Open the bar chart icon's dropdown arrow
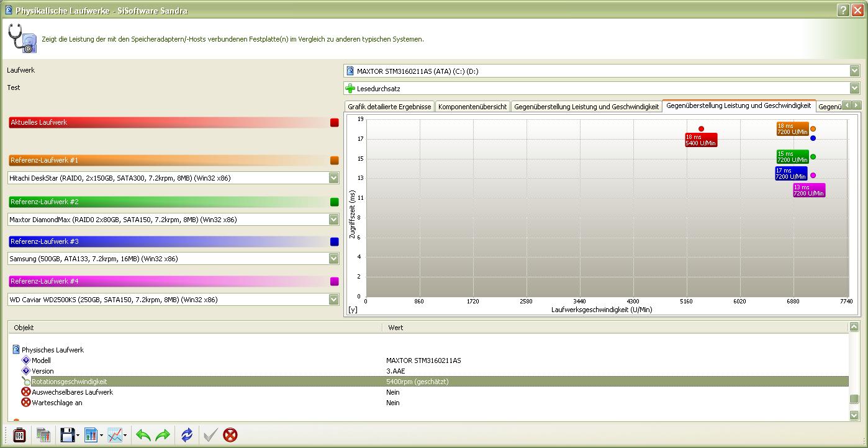The height and width of the screenshot is (448, 868). pyautogui.click(x=101, y=436)
